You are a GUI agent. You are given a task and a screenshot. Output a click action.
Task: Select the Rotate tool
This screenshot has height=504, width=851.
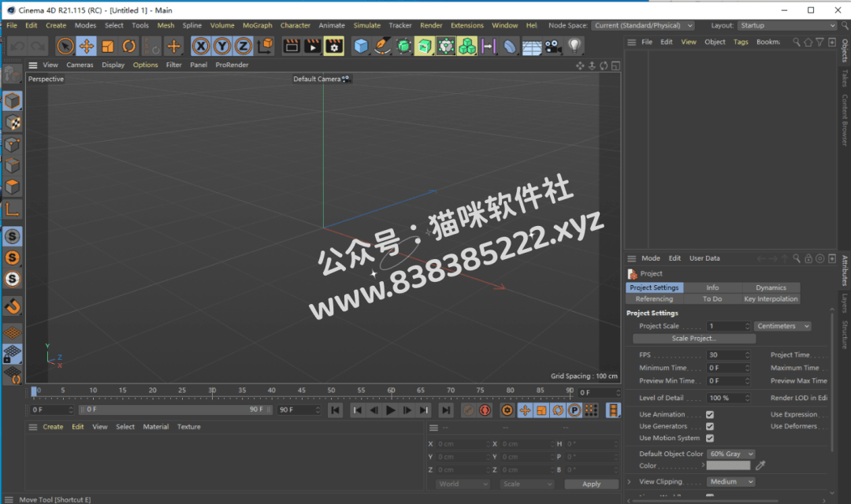(x=128, y=46)
